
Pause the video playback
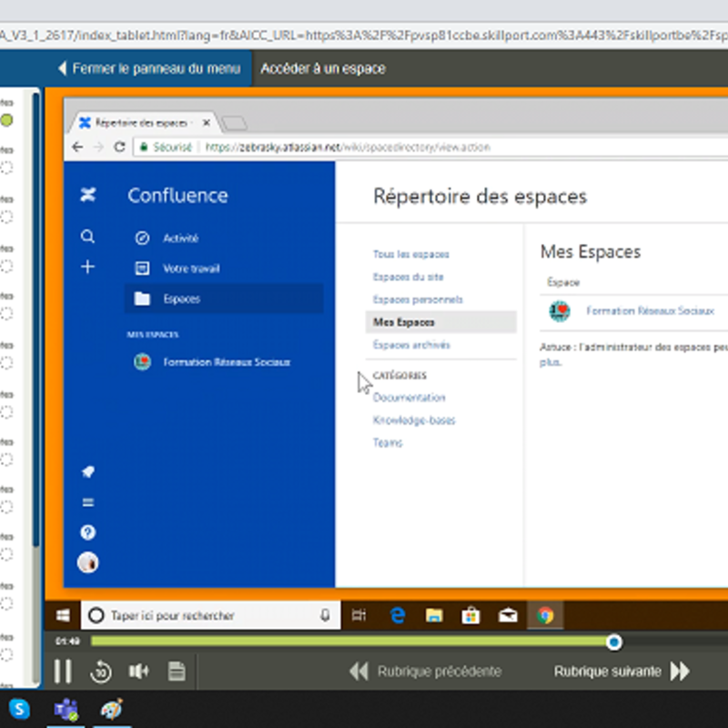point(63,671)
